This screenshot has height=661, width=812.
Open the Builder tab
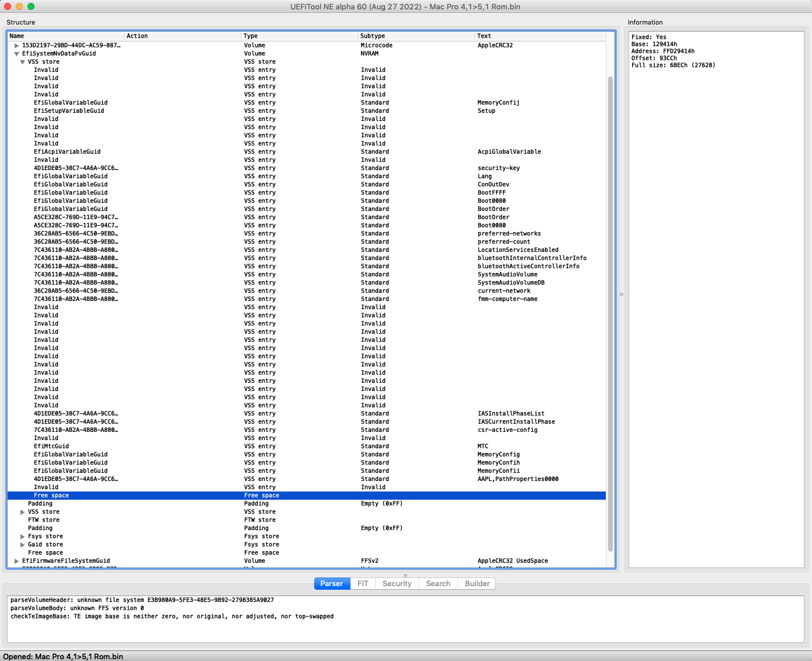pyautogui.click(x=477, y=583)
